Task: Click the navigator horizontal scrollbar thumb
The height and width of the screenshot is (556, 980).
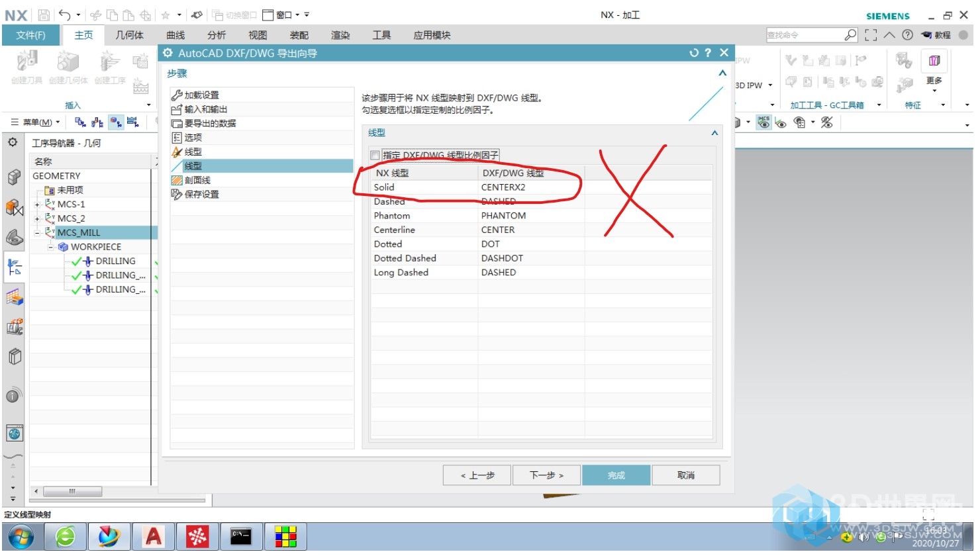Action: [72, 491]
